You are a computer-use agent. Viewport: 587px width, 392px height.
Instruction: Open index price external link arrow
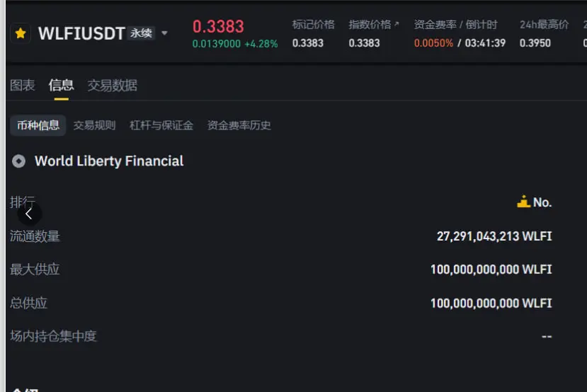(397, 24)
